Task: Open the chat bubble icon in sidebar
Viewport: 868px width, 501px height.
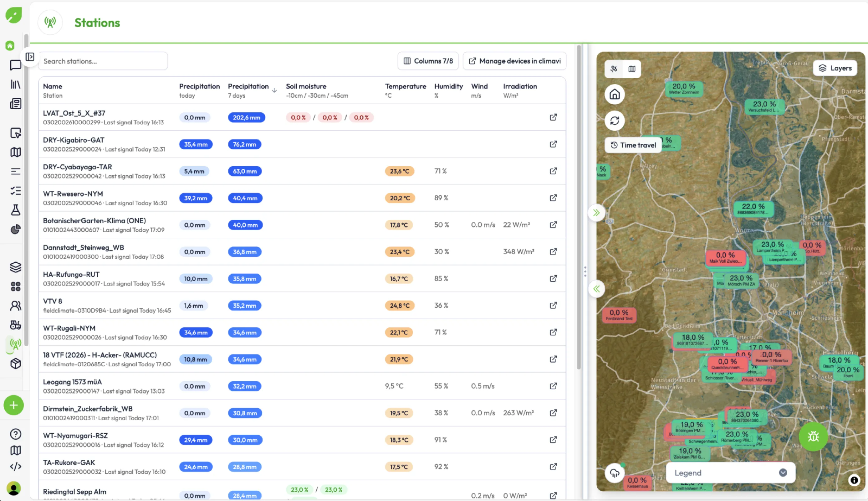Action: [x=15, y=65]
